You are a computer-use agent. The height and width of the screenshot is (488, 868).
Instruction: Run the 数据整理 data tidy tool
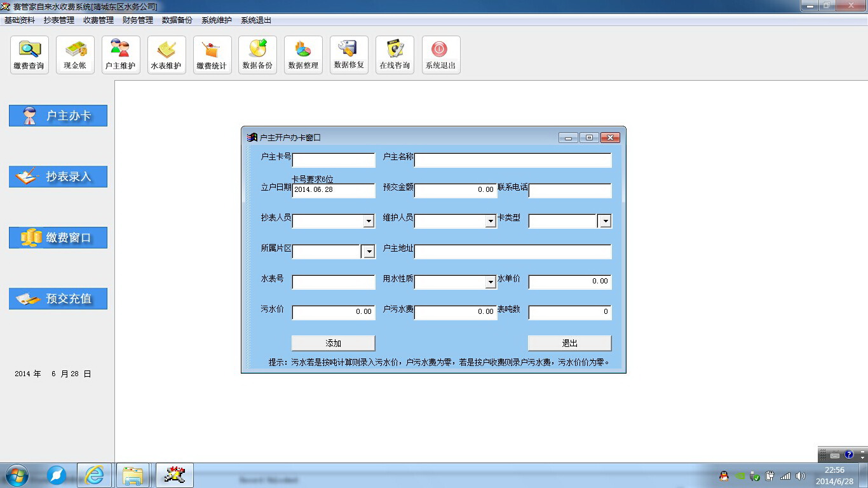pos(303,55)
